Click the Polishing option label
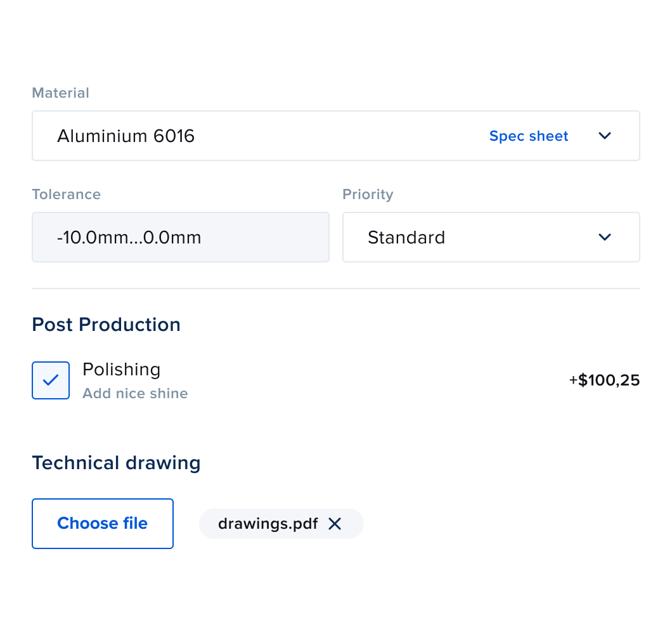The width and height of the screenshot is (672, 634). [121, 369]
